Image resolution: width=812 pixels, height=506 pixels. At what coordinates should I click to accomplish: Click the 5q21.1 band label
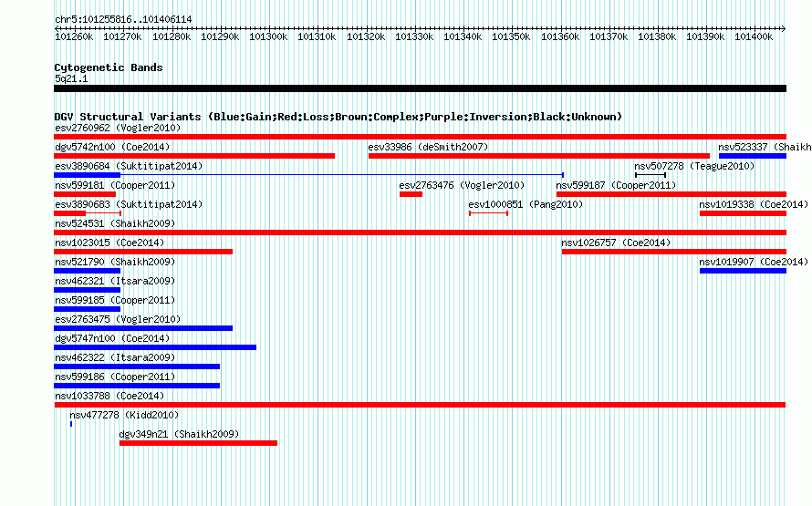[x=71, y=78]
